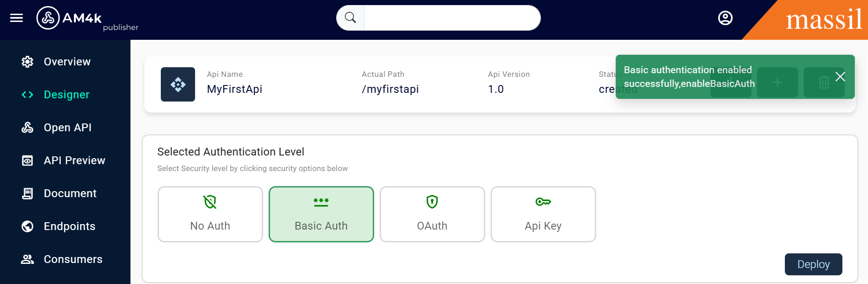Navigate to Document in the sidebar
Image resolution: width=868 pixels, height=284 pixels.
(x=70, y=193)
